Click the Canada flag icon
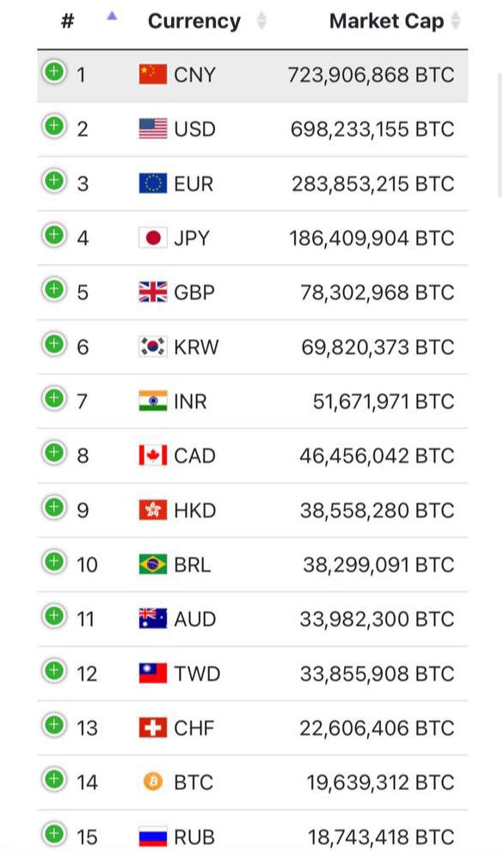 pos(152,455)
